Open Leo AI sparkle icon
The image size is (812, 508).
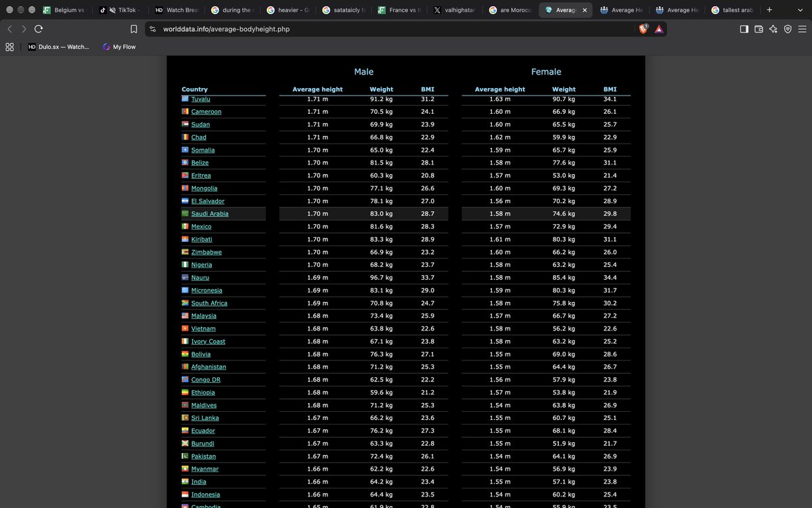(x=773, y=29)
